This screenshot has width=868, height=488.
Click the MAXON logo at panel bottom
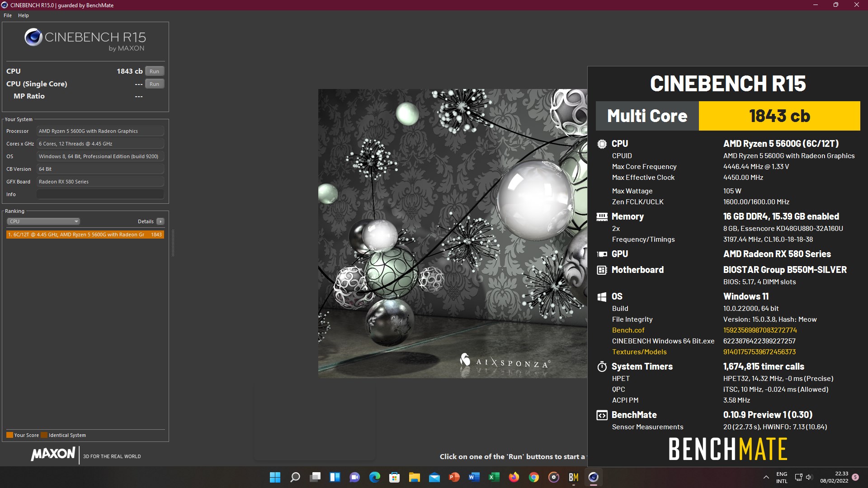tap(53, 454)
